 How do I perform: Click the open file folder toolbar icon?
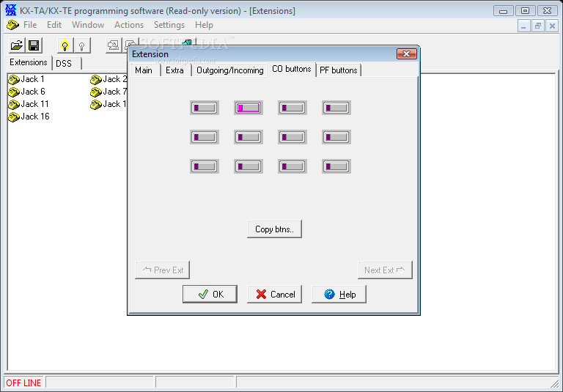tap(17, 45)
